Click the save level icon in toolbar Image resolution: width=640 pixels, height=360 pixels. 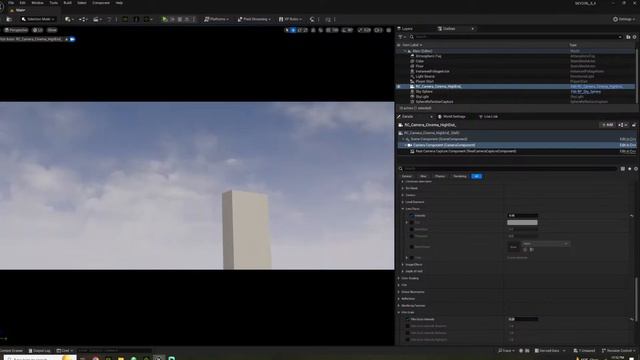coord(9,19)
